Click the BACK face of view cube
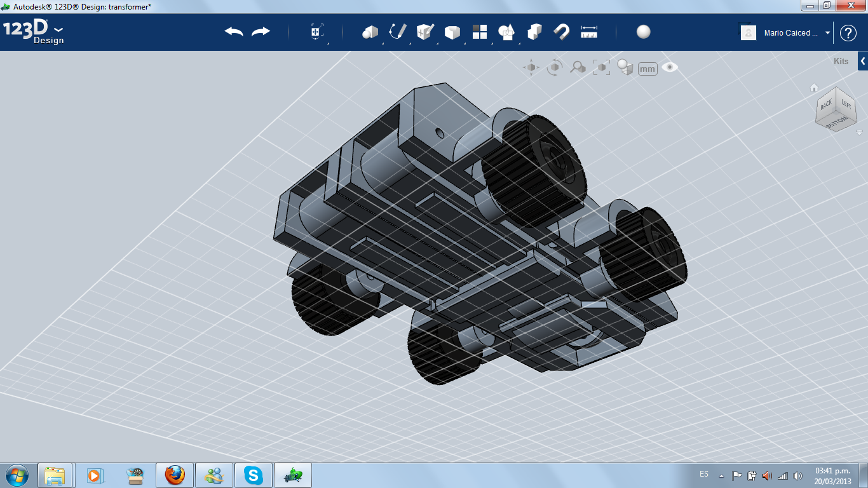This screenshot has height=488, width=868. (x=826, y=104)
